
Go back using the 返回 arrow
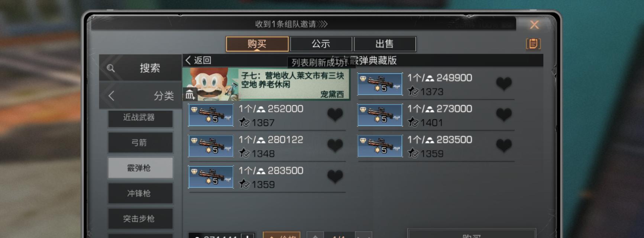(x=188, y=60)
